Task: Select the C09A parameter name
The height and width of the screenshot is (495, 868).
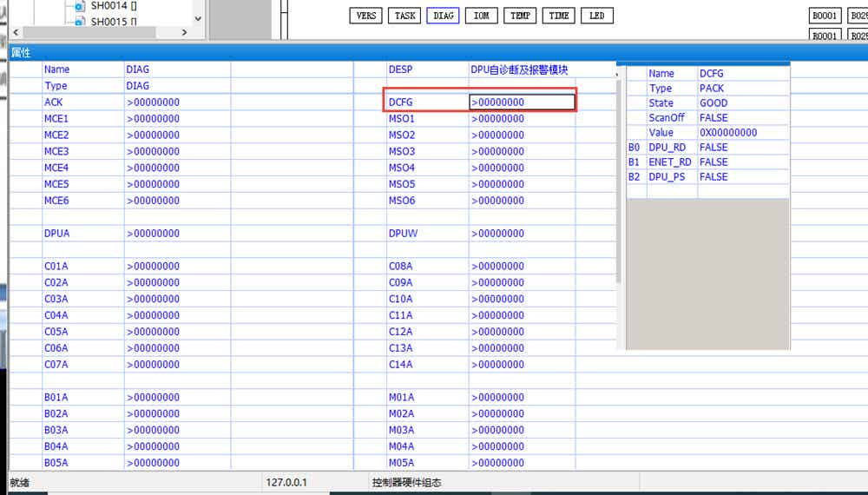Action: click(x=400, y=282)
